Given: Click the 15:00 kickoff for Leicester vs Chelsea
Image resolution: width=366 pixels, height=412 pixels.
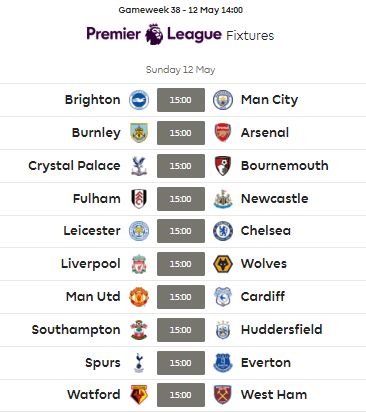Looking at the screenshot, I should [181, 231].
